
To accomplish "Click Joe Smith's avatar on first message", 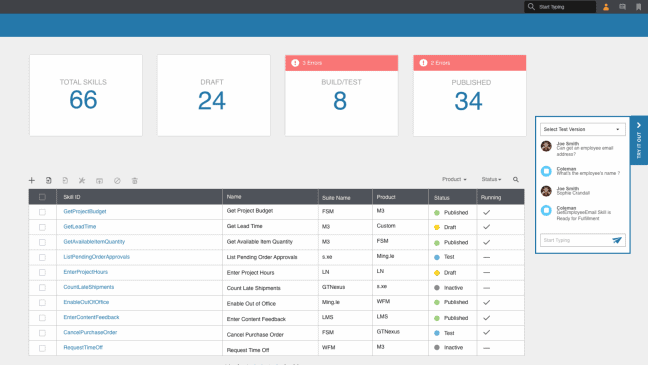I will [x=546, y=146].
